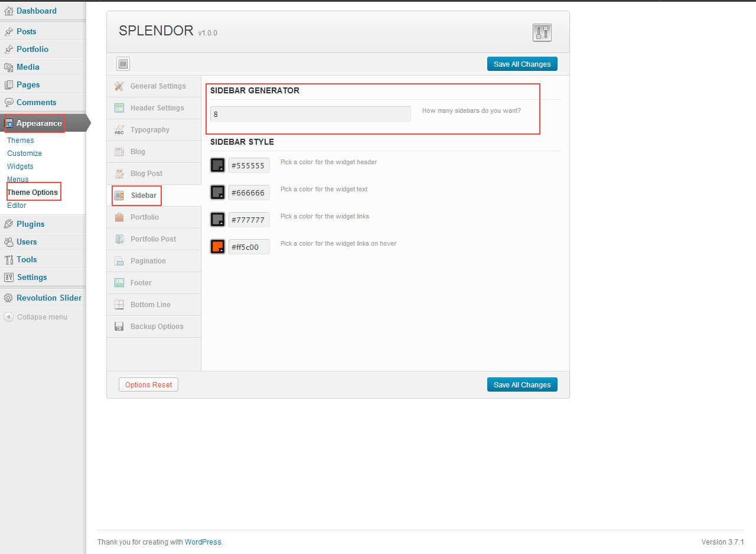This screenshot has height=554, width=756.
Task: Click the Media library icon
Action: [9, 67]
